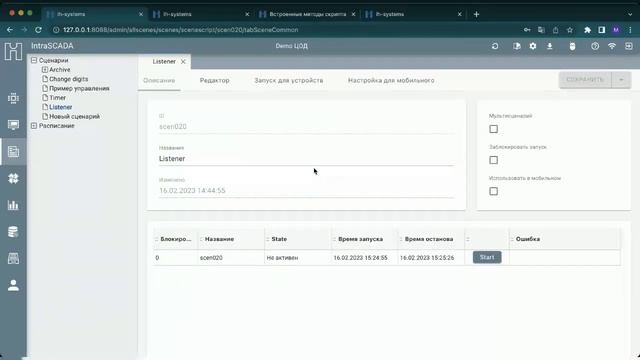The width and height of the screenshot is (640, 360).
Task: Click the IntraSCADA logo icon
Action: pyautogui.click(x=13, y=51)
